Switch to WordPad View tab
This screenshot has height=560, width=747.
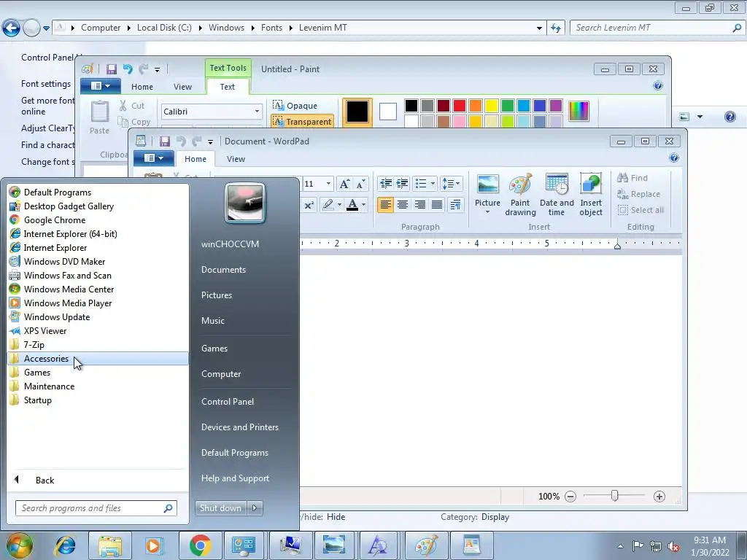[236, 159]
